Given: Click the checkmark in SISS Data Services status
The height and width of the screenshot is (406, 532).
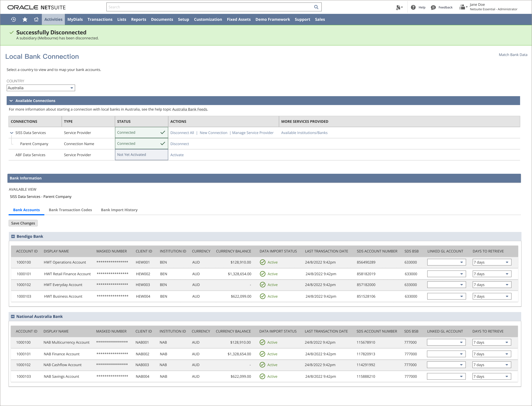Looking at the screenshot, I should point(163,132).
